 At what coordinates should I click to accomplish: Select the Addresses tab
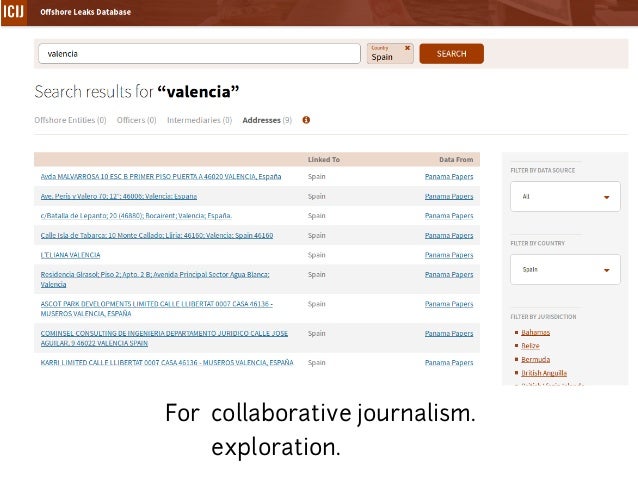pos(266,120)
